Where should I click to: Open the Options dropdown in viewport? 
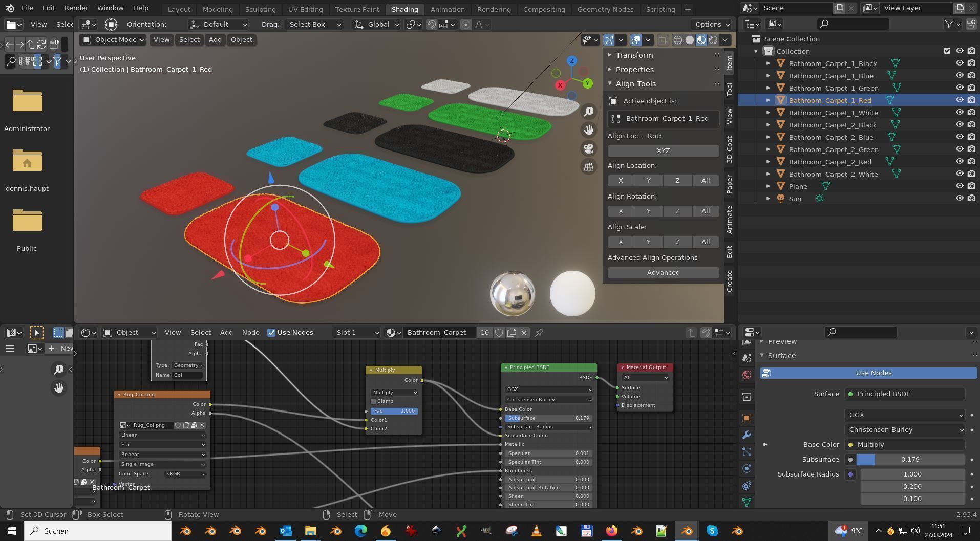712,25
